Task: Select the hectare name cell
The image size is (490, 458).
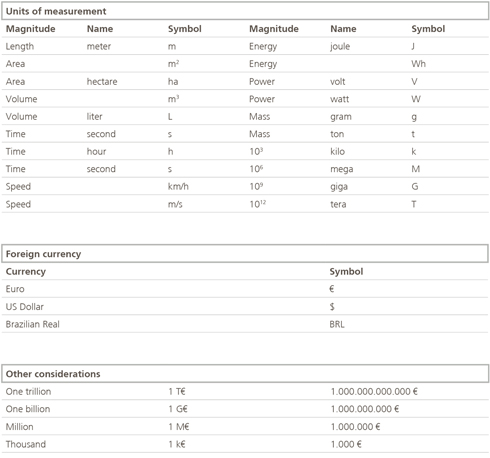Action: (x=102, y=82)
